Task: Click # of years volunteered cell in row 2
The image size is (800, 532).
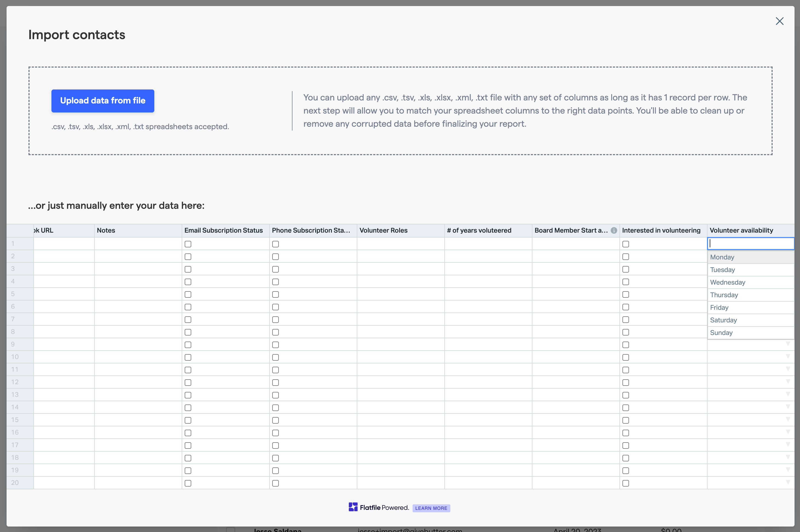Action: coord(488,256)
